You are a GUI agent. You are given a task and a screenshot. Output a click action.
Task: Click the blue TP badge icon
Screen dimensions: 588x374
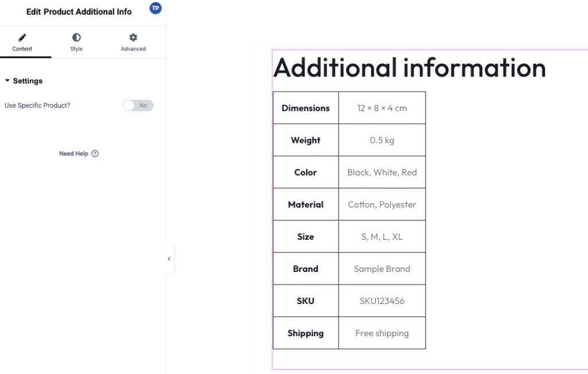click(x=156, y=8)
